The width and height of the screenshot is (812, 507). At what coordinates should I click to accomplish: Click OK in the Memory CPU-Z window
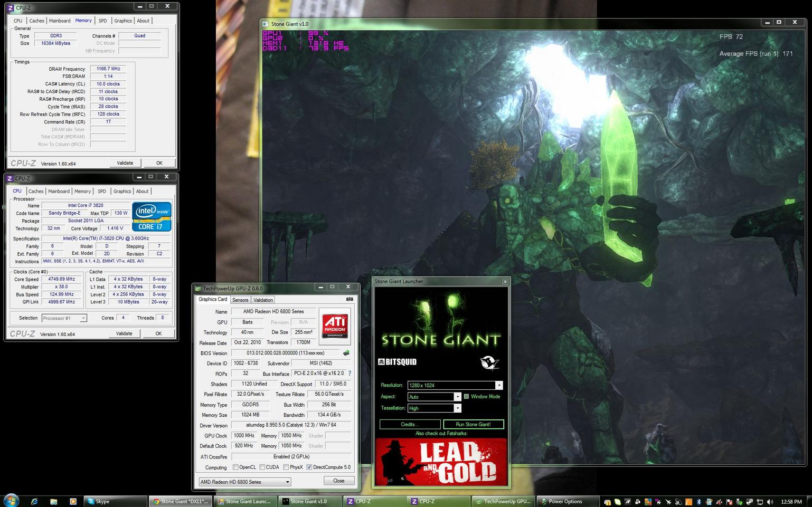(159, 162)
